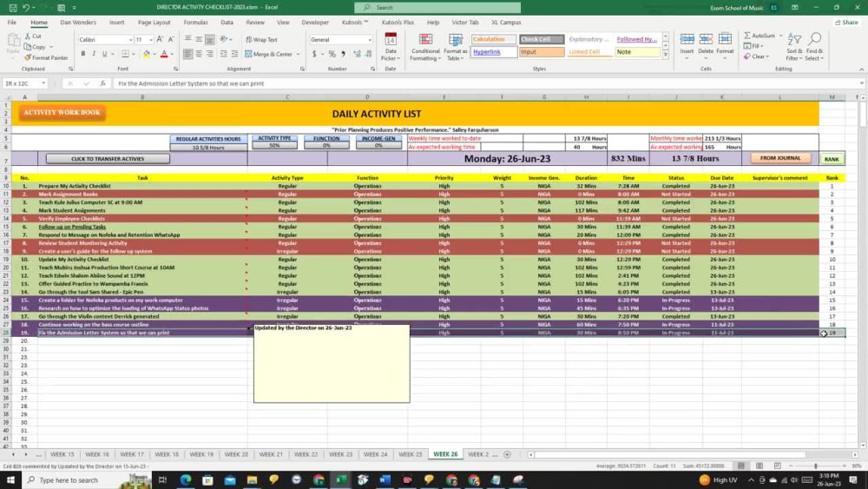Click the Format Painter brush
Viewport: 868px width, 489px height.
pyautogui.click(x=28, y=57)
